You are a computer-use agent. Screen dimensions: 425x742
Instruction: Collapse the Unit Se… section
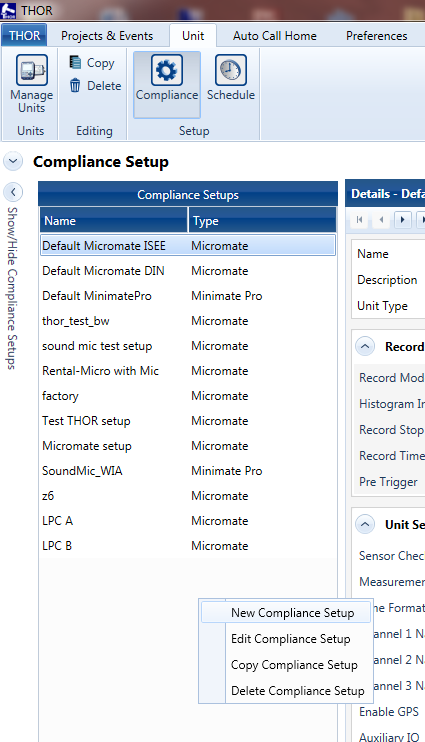365,524
